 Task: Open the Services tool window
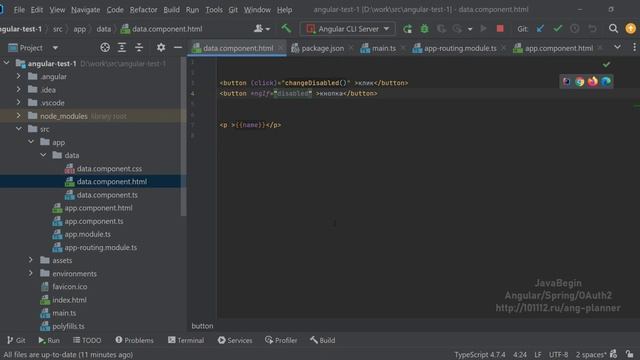pyautogui.click(x=235, y=340)
